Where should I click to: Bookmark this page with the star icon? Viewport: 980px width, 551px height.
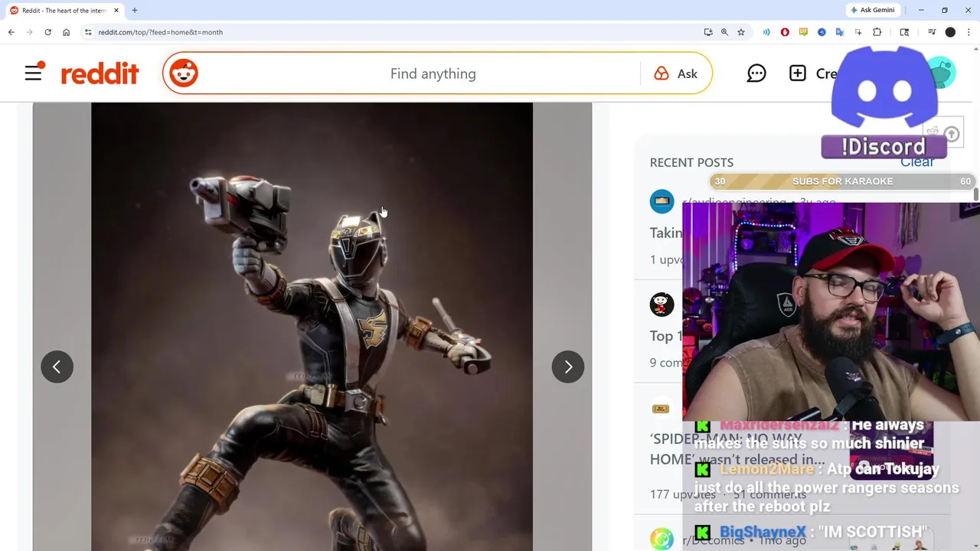[741, 32]
